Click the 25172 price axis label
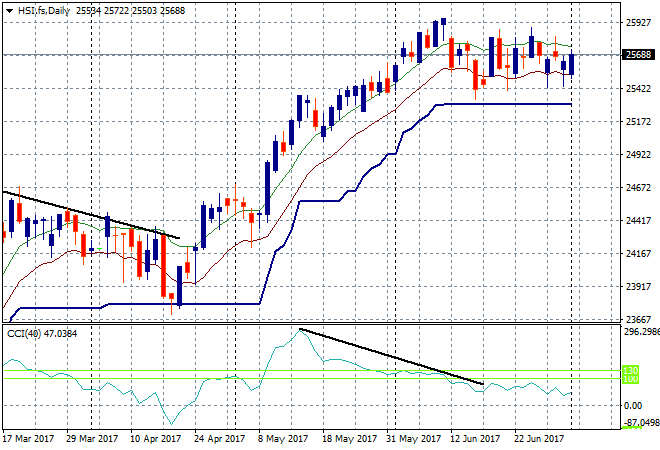This screenshot has height=450, width=660. [x=639, y=122]
